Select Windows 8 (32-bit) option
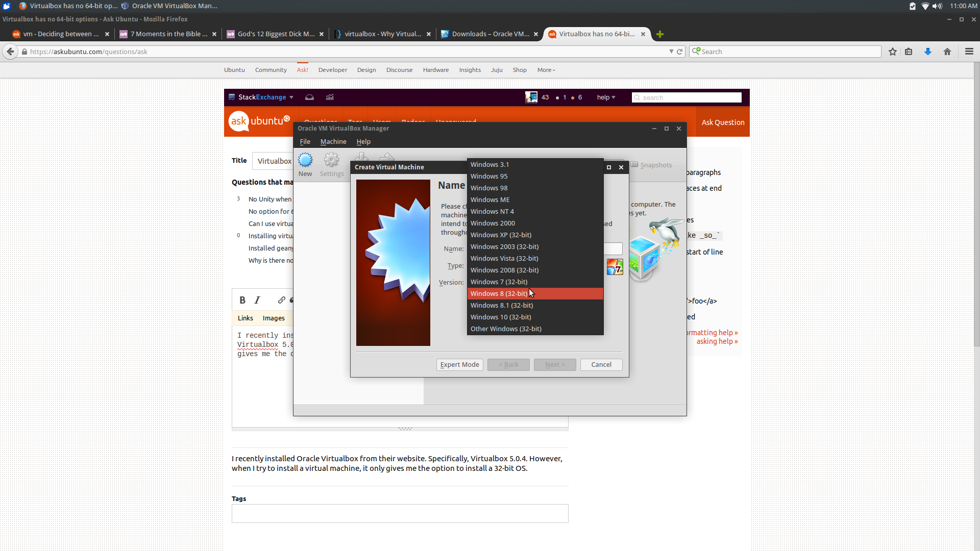 (535, 293)
